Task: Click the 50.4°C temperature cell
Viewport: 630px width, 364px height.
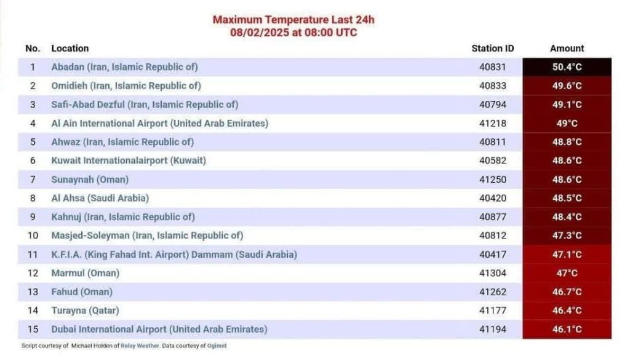Action: [x=567, y=67]
